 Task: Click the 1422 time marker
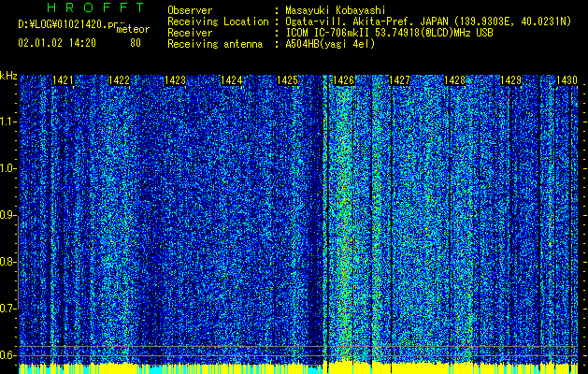click(119, 80)
